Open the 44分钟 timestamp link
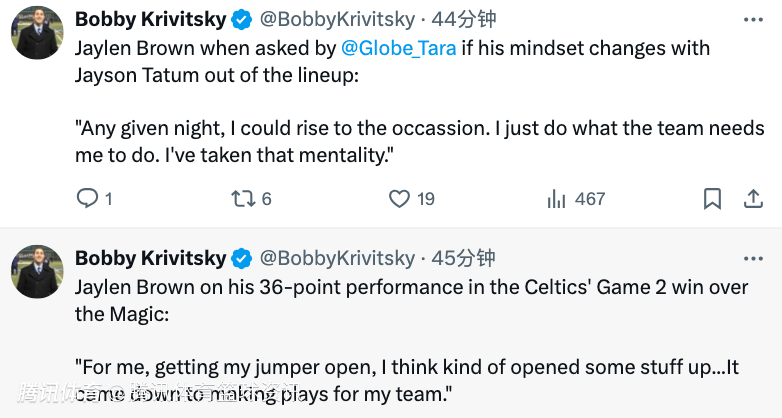 463,19
